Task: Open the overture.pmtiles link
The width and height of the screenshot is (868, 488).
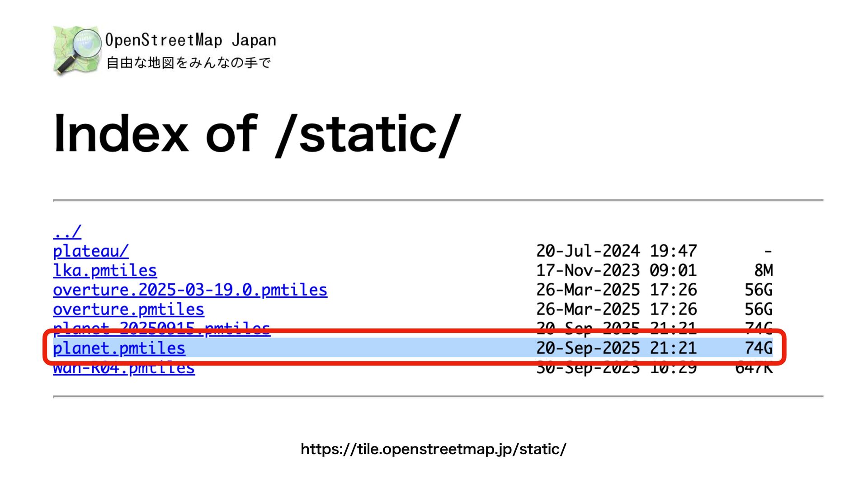Action: click(128, 310)
